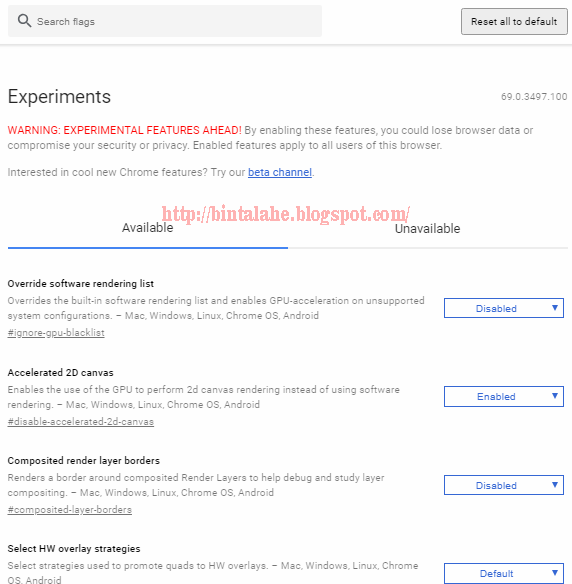Open the Override software rendering list dropdown
The height and width of the screenshot is (584, 572).
click(503, 308)
